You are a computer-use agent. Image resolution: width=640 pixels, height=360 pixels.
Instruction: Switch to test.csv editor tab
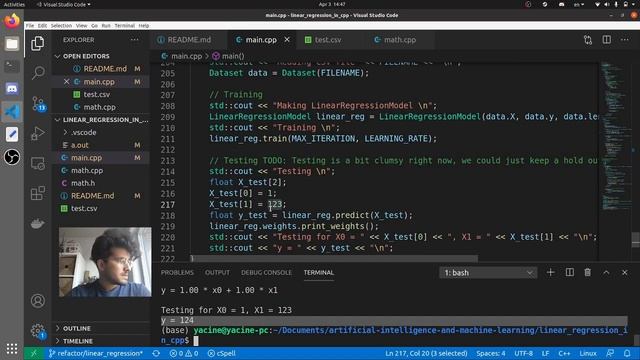click(x=328, y=40)
